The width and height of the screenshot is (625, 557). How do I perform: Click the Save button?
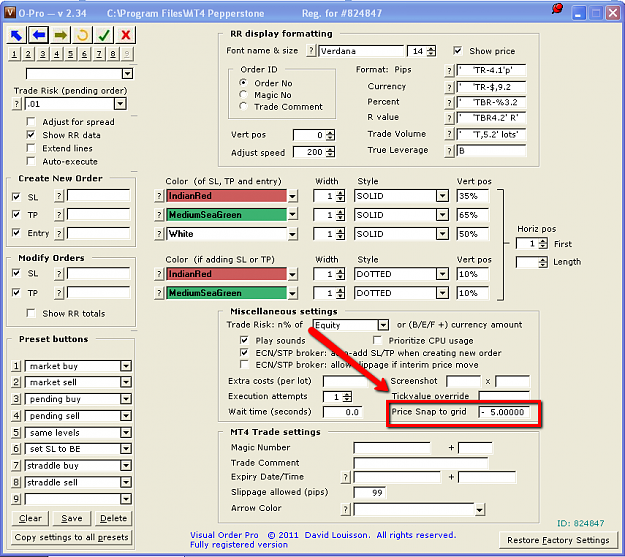[72, 518]
